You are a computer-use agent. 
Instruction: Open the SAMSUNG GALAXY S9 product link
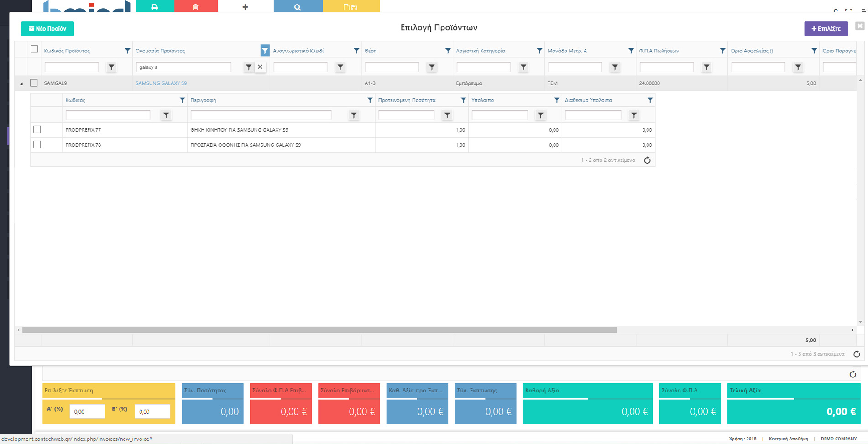161,83
